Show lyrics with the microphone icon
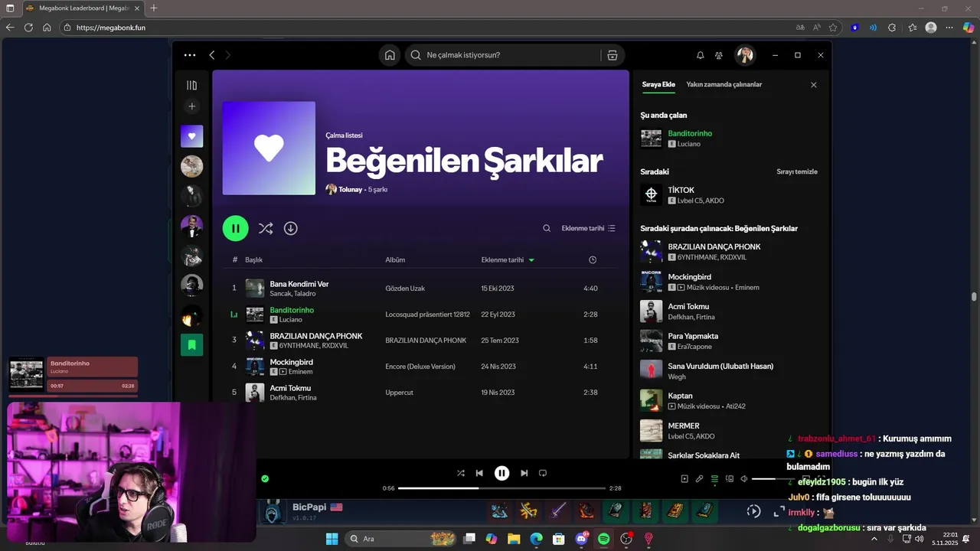 click(x=699, y=479)
